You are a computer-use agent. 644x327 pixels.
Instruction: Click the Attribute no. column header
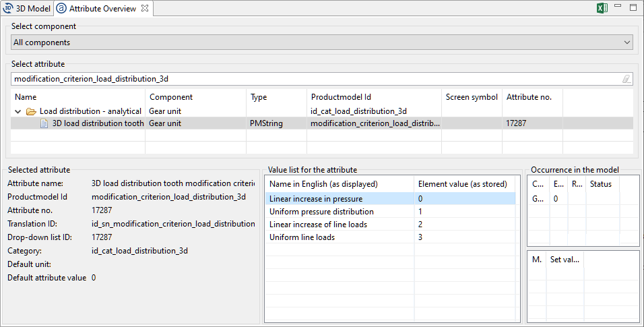[x=529, y=97]
